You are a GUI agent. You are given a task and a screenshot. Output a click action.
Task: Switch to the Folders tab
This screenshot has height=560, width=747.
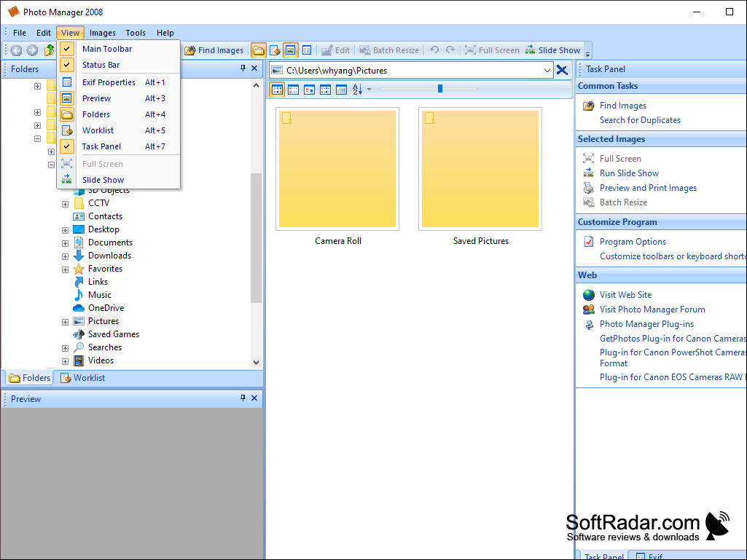pyautogui.click(x=30, y=378)
